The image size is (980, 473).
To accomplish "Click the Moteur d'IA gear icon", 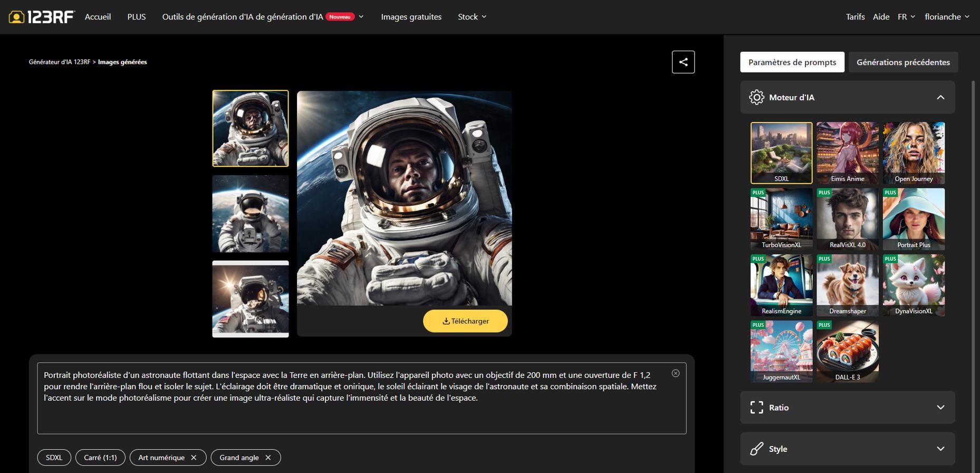I will (x=756, y=97).
